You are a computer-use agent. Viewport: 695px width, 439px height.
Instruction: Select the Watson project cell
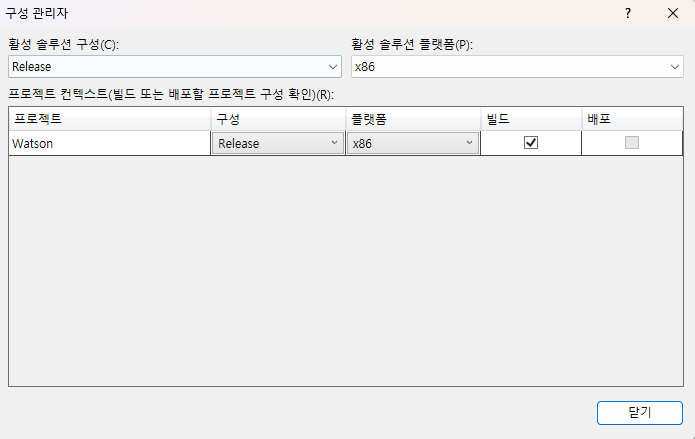click(109, 143)
